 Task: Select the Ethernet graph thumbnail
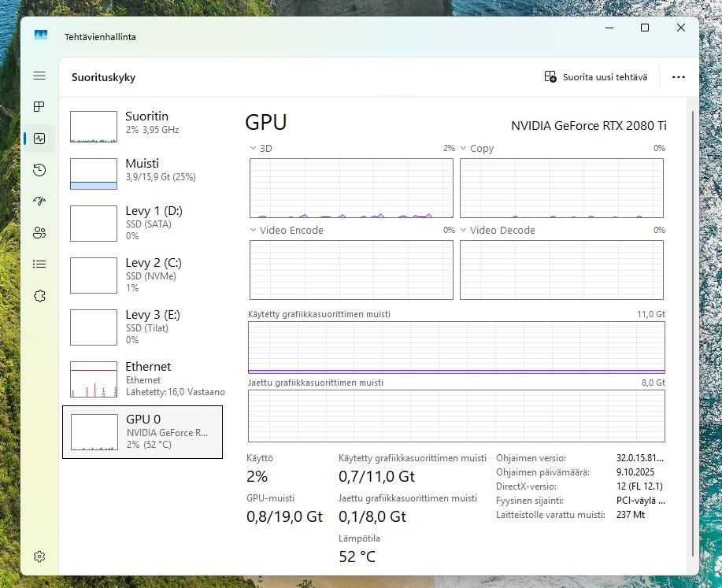click(x=93, y=379)
